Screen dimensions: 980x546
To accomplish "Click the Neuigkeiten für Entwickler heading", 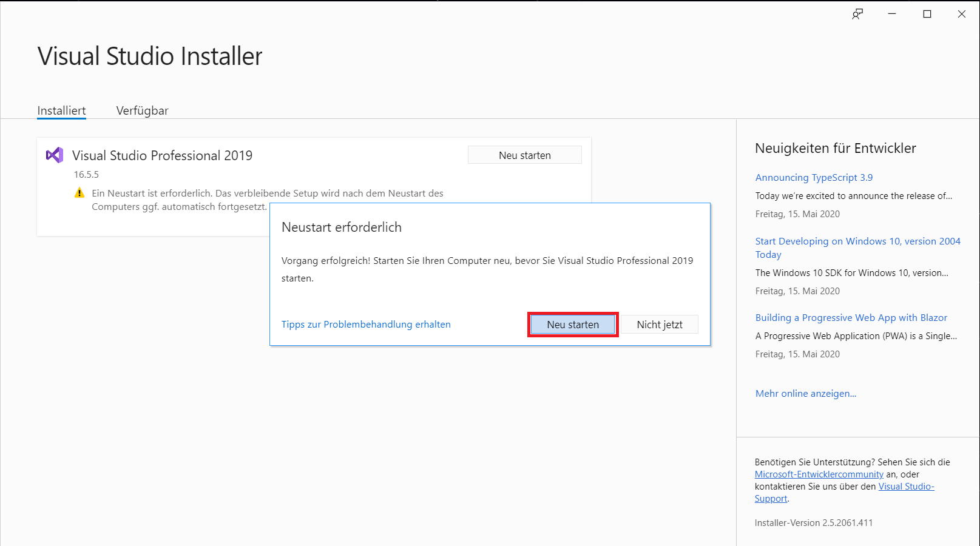I will [836, 149].
